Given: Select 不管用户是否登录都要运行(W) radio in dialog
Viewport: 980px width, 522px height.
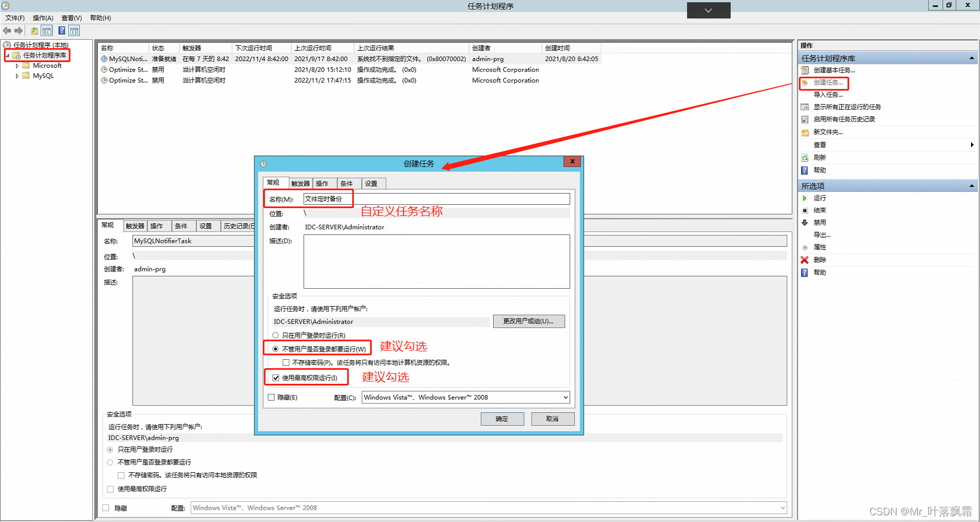Looking at the screenshot, I should coord(276,349).
